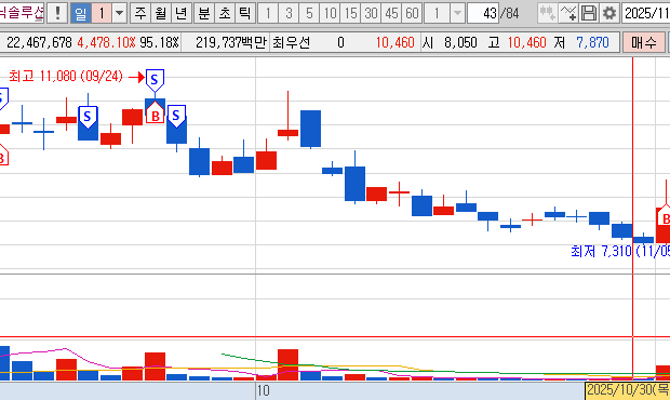Open the dropdown arrow before the 43 field

(457, 13)
